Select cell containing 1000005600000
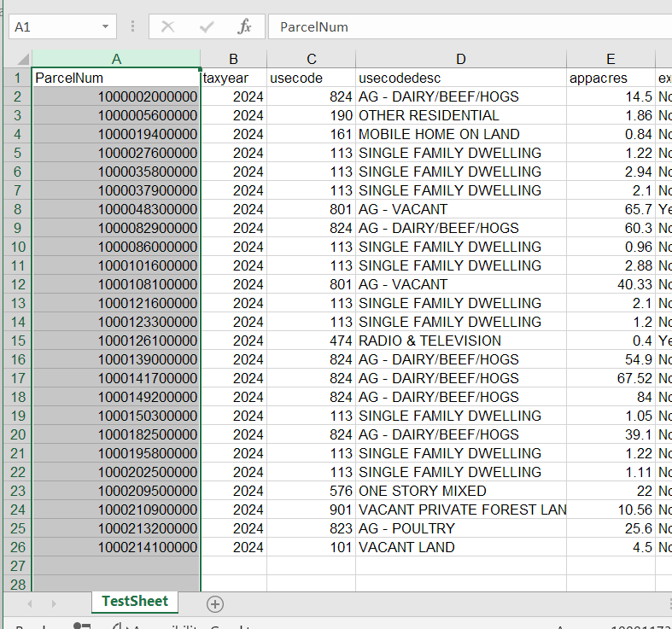 [116, 116]
